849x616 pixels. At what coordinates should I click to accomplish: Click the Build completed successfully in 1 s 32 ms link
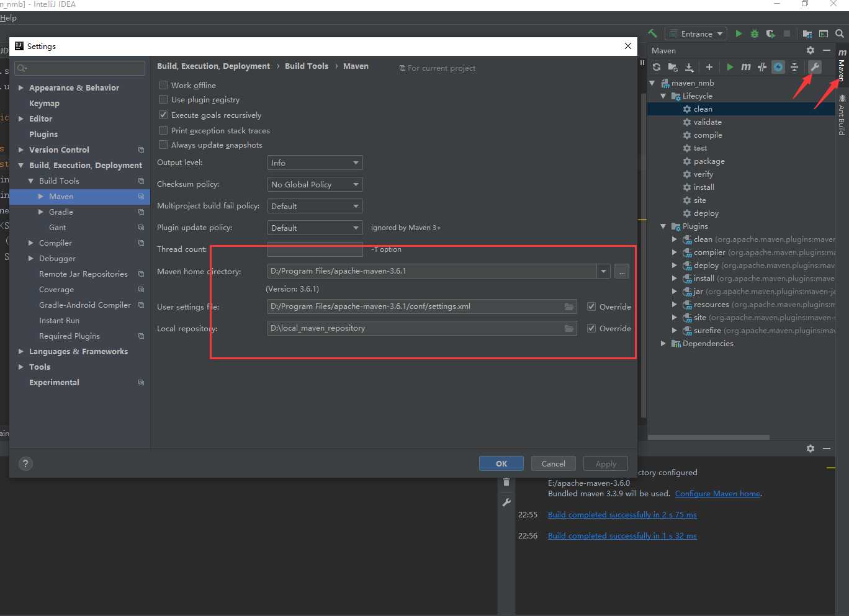pos(622,536)
